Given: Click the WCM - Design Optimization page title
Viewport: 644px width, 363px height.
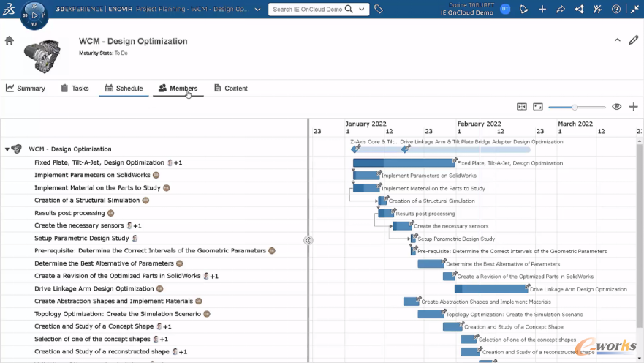Looking at the screenshot, I should click(x=133, y=41).
